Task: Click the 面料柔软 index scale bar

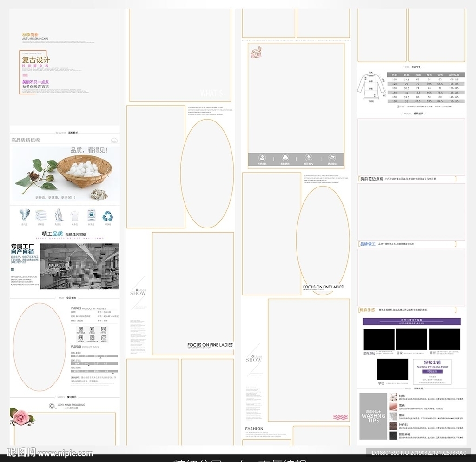Action: pyautogui.click(x=93, y=356)
